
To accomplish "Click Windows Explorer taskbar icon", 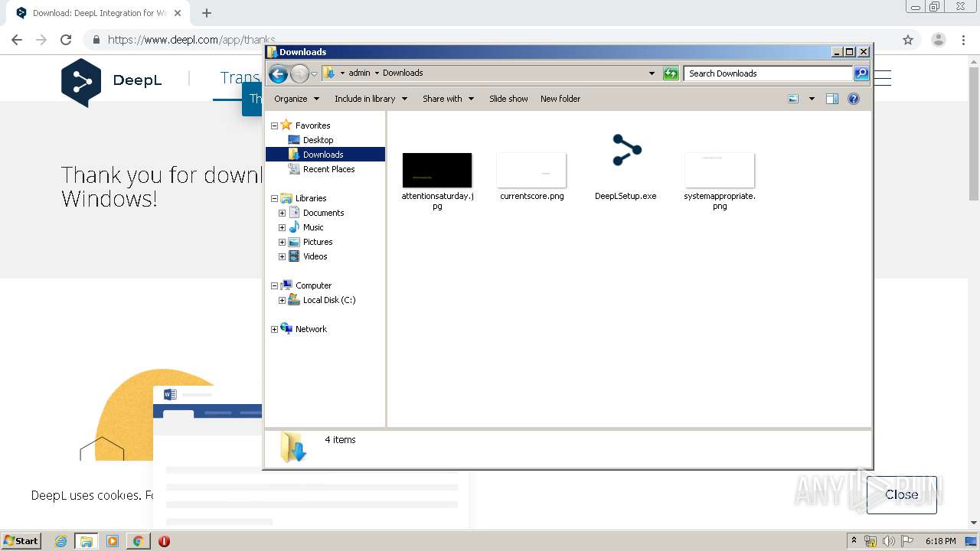I will pos(87,541).
